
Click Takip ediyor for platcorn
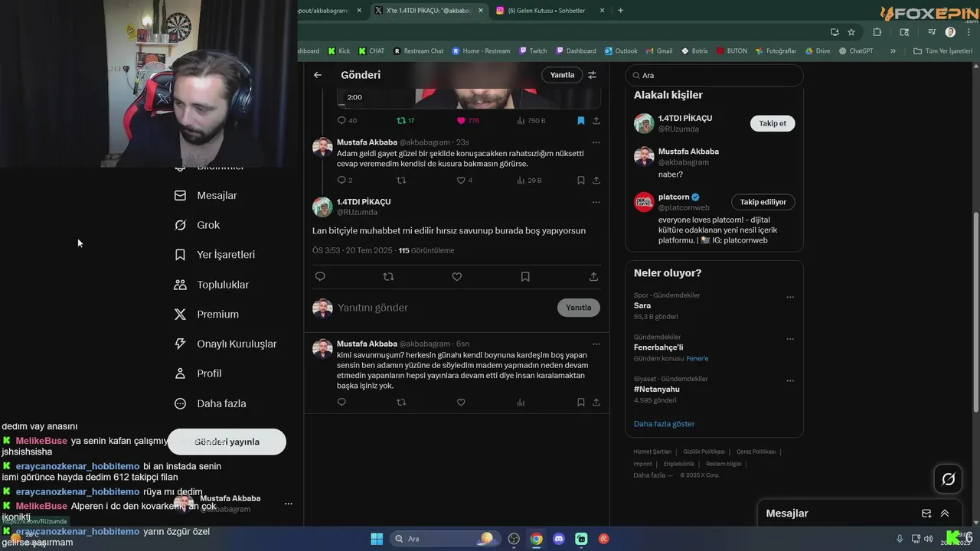tap(763, 202)
